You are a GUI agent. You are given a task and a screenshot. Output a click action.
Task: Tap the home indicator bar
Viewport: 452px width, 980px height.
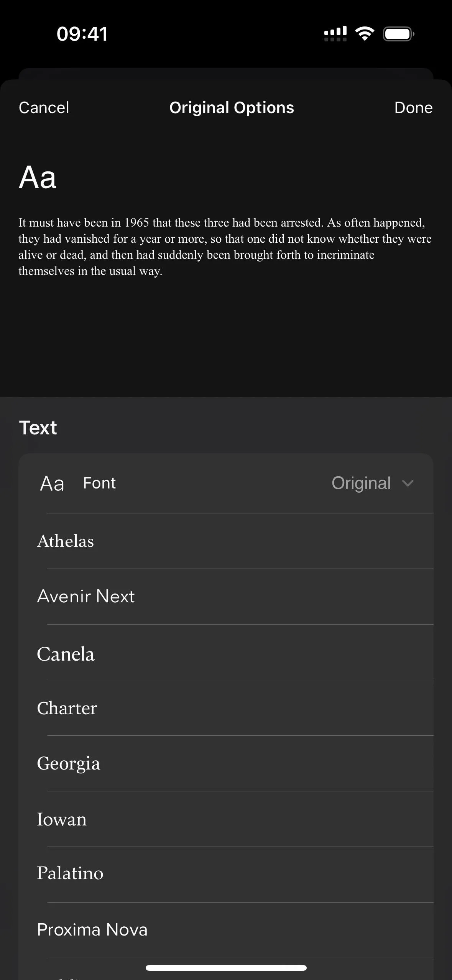[x=226, y=968]
